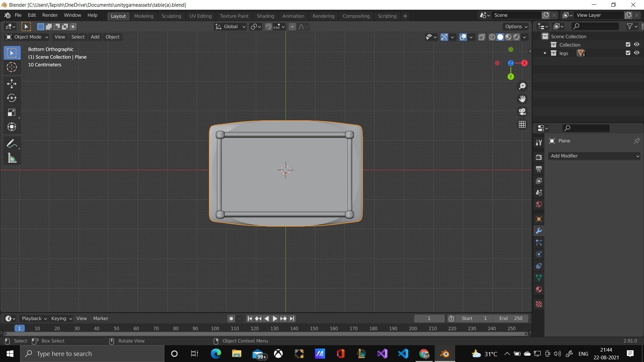Open Particles properties tab
Image resolution: width=644 pixels, height=362 pixels.
point(539,243)
